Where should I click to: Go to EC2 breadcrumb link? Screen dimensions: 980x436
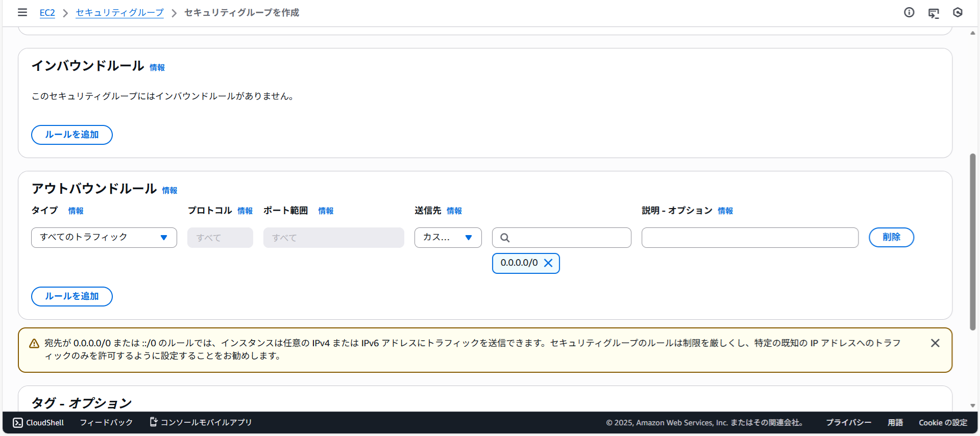(x=47, y=13)
